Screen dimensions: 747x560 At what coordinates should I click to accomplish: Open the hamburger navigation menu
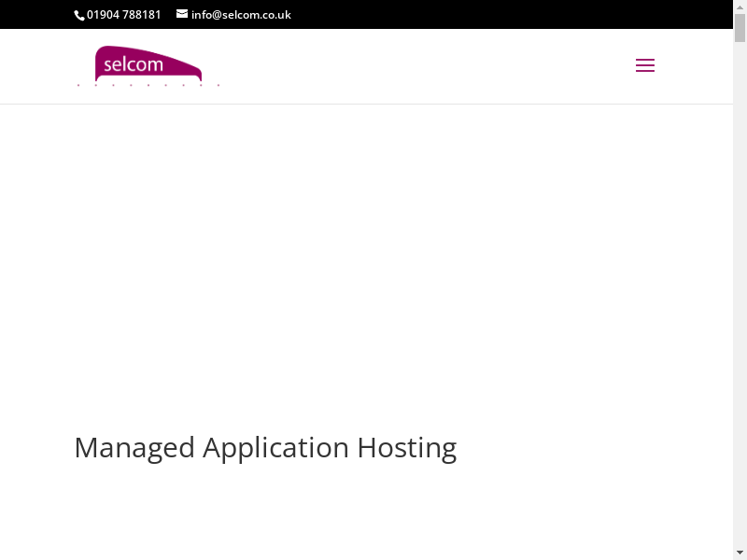(x=644, y=65)
